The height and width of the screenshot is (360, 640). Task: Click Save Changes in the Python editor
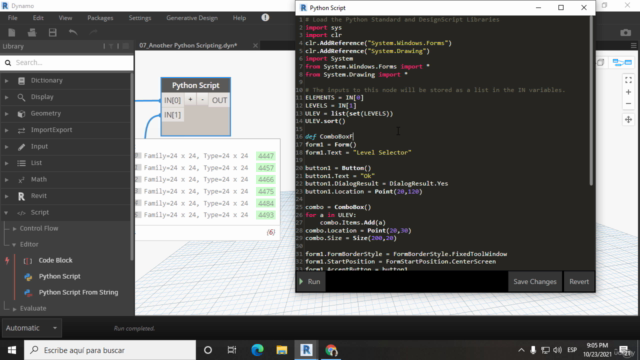click(x=535, y=282)
